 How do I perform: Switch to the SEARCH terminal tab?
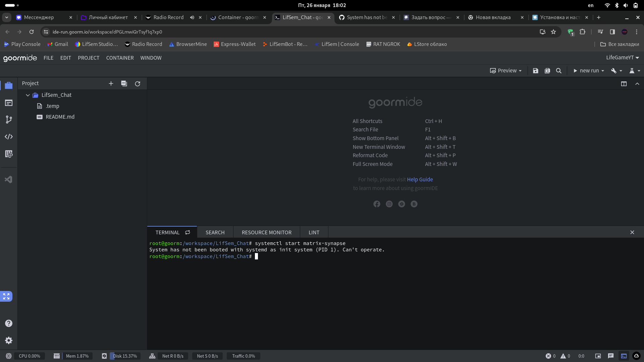[x=215, y=232]
